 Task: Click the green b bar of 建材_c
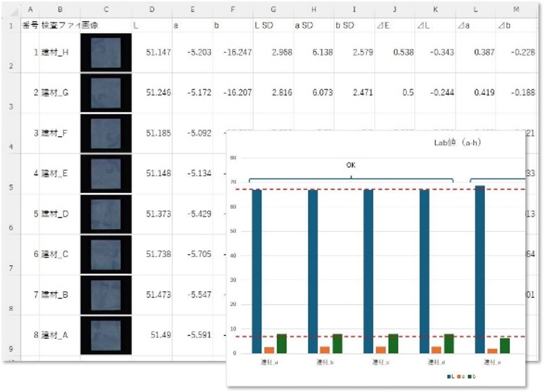393,344
